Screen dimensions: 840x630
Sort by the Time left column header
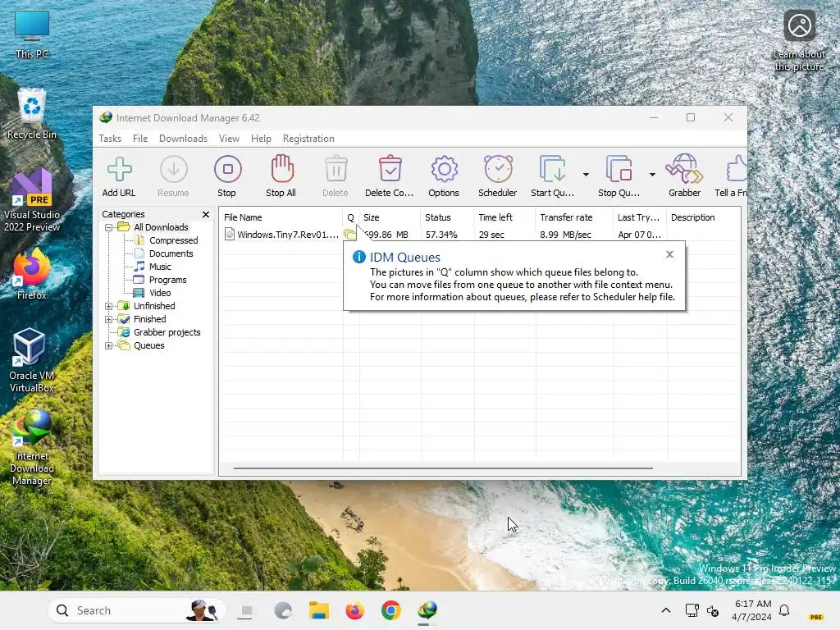504,217
